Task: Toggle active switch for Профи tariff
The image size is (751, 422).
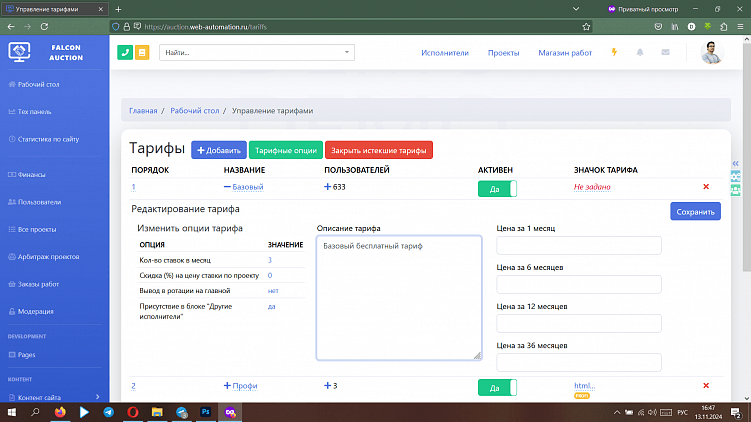Action: pyautogui.click(x=497, y=387)
